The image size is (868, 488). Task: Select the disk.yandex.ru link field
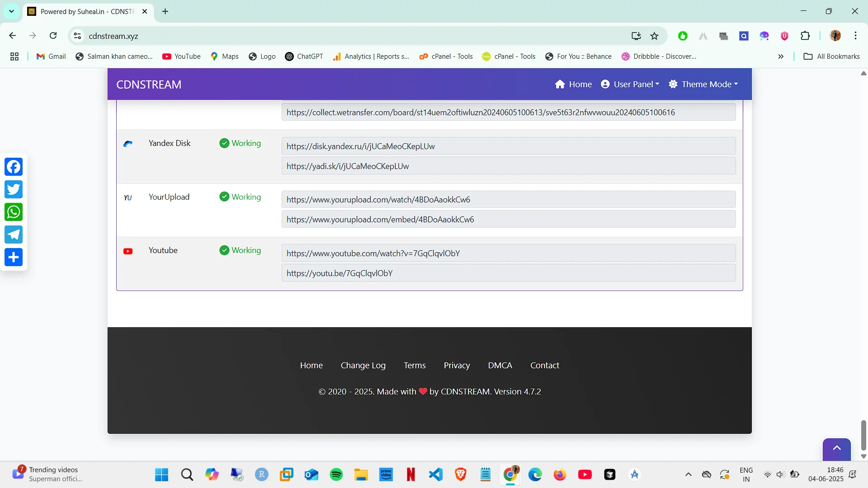tap(509, 146)
